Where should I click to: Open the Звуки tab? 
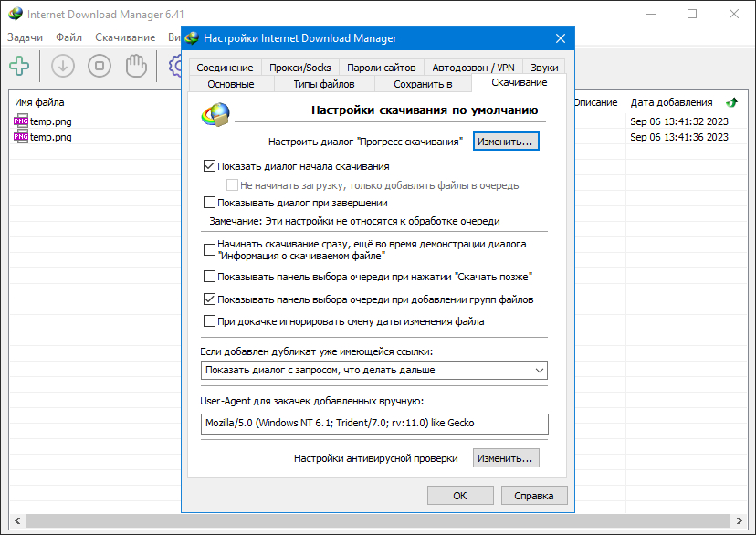pos(544,68)
